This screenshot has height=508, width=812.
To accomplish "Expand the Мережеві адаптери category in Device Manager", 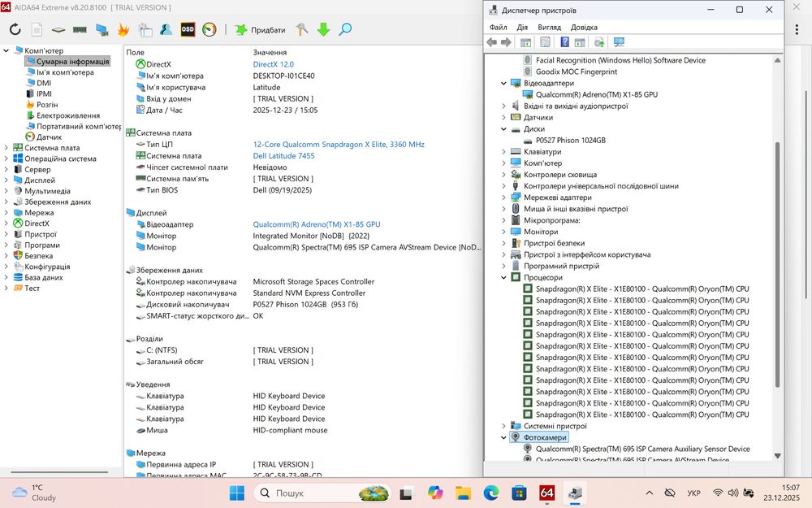I will (x=503, y=198).
